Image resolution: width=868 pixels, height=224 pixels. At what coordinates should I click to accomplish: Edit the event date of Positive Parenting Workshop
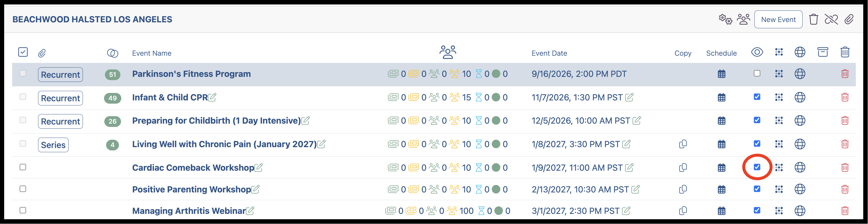pyautogui.click(x=636, y=189)
